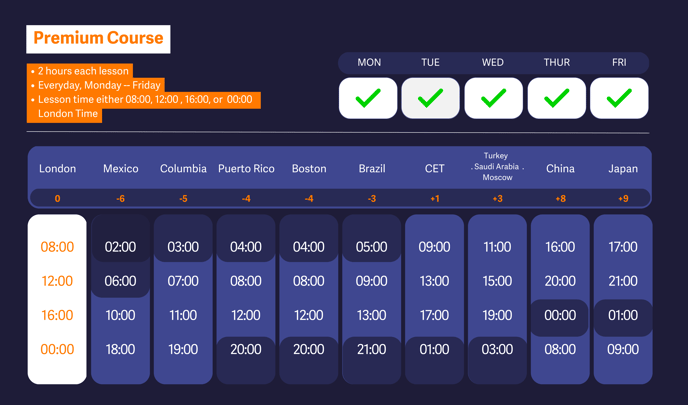The width and height of the screenshot is (688, 405).
Task: Choose the 05:00 Brazil time cell
Action: click(x=371, y=247)
